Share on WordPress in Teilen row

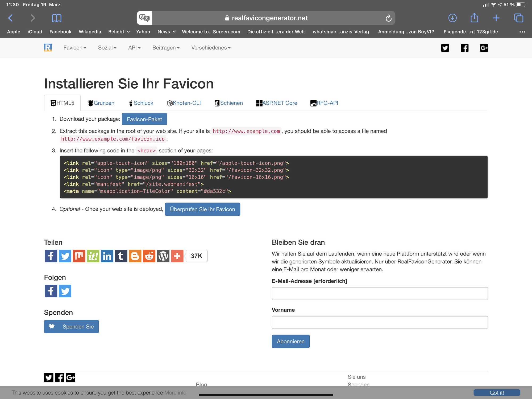(163, 256)
